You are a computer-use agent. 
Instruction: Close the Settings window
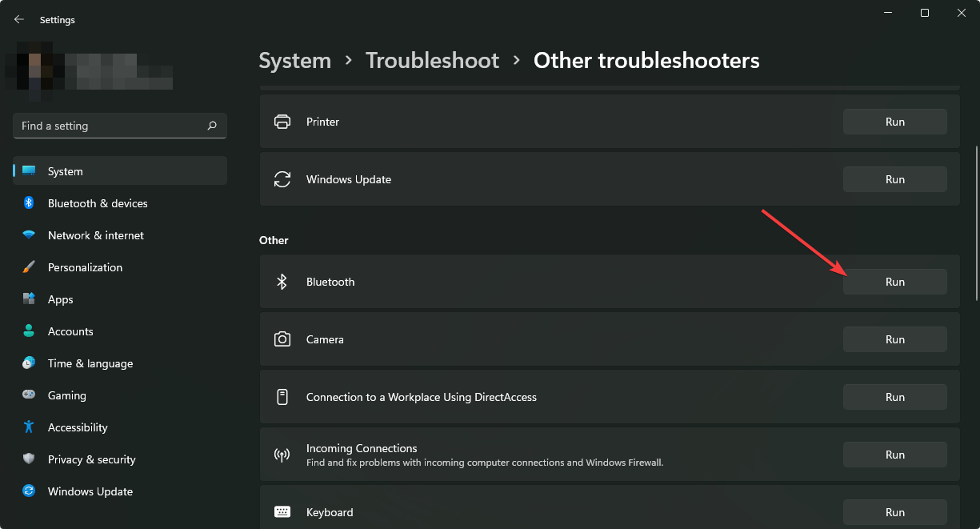pos(962,13)
